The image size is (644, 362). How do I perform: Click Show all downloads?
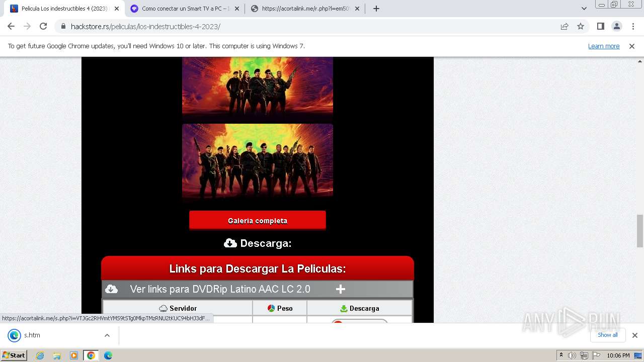608,335
